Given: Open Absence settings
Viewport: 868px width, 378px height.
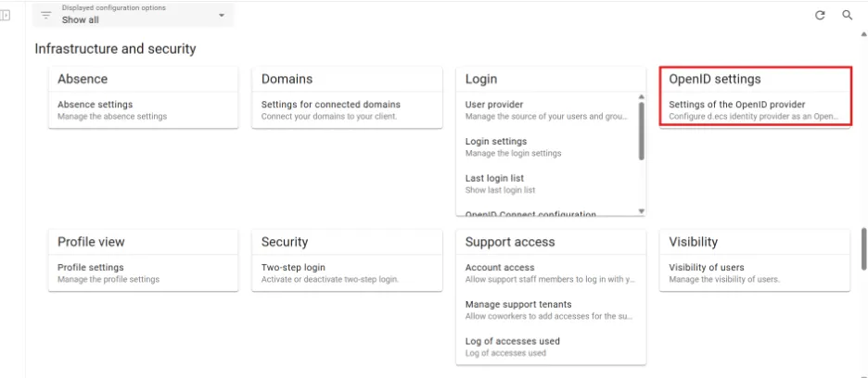Looking at the screenshot, I should 144,110.
